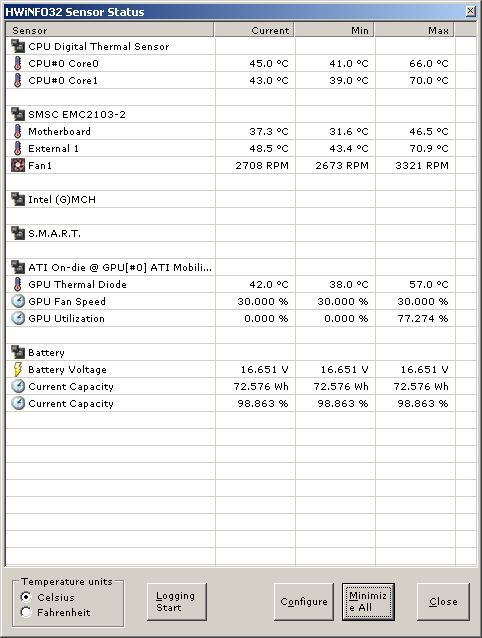The image size is (482, 638).
Task: Click the Minimize All button
Action: [x=368, y=601]
